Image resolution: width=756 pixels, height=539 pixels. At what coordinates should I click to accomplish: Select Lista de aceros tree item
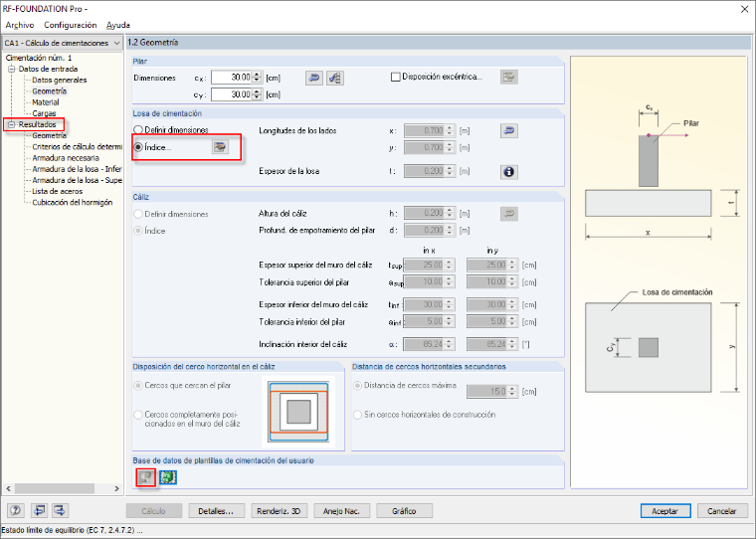click(x=57, y=191)
